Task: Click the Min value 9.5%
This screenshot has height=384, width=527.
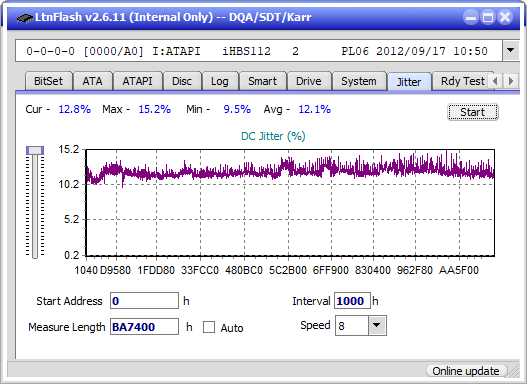Action: 237,109
